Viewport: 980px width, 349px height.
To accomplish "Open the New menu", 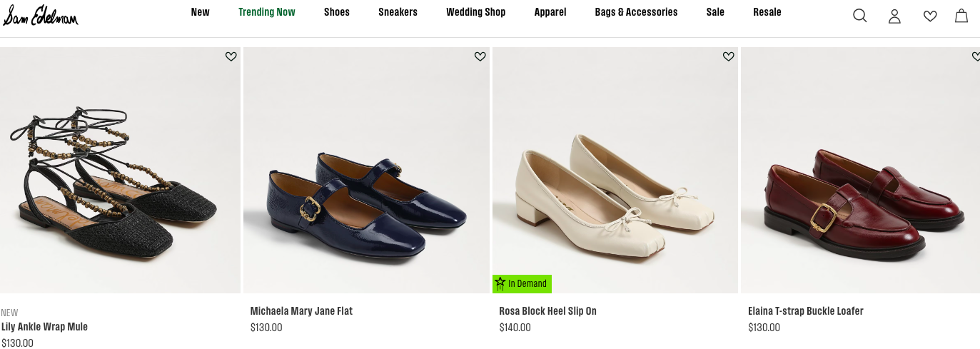I will tap(200, 12).
